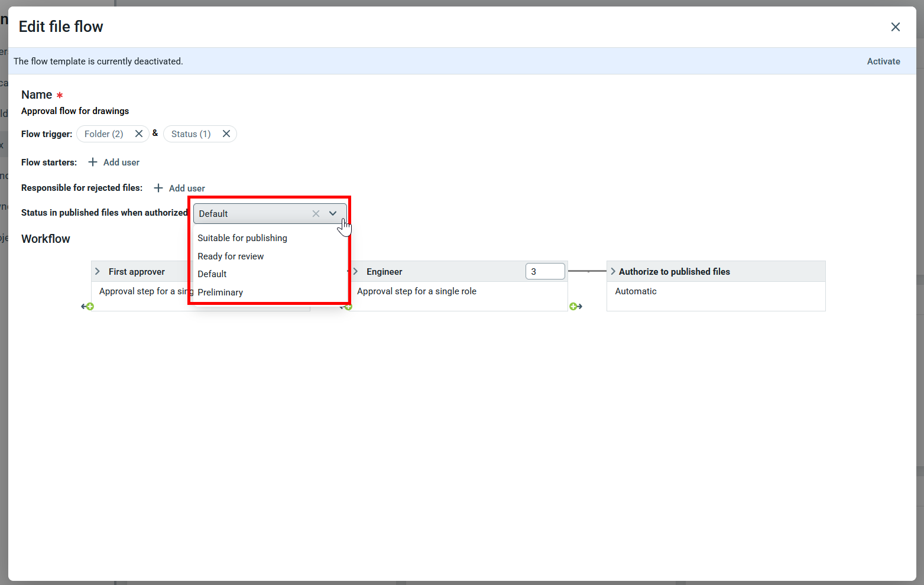The height and width of the screenshot is (585, 924).
Task: Expand the Authorize to published files step
Action: (x=613, y=271)
